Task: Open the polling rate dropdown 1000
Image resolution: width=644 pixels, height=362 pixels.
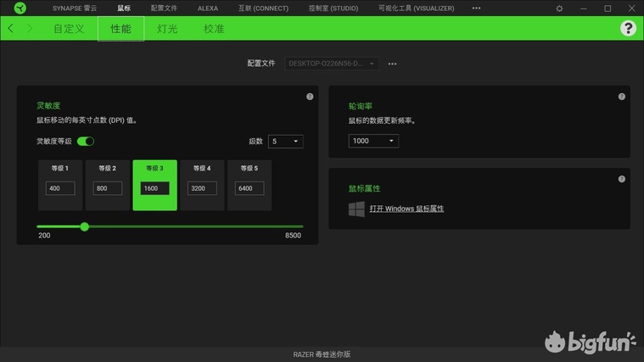Action: pos(373,141)
